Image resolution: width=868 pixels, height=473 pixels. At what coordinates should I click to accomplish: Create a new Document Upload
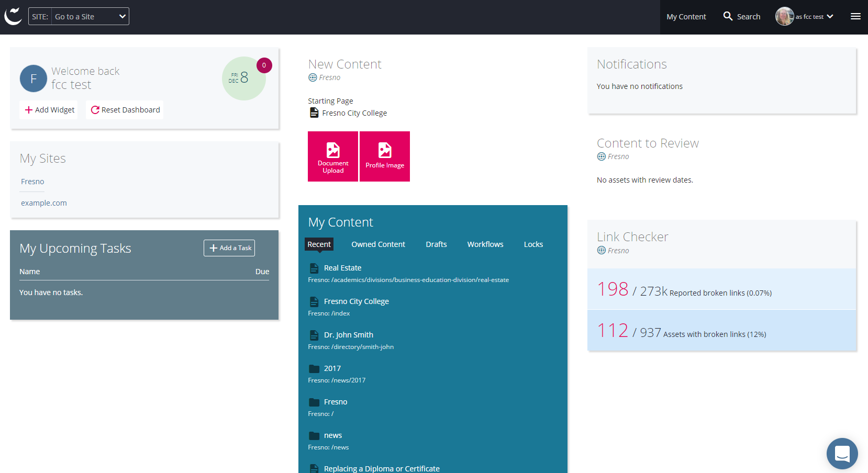[x=333, y=156]
